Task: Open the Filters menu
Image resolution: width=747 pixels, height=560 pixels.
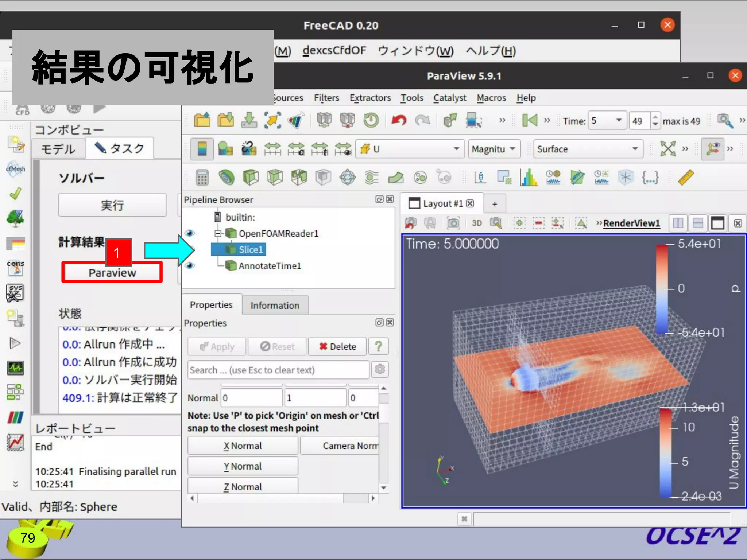Action: (x=326, y=98)
